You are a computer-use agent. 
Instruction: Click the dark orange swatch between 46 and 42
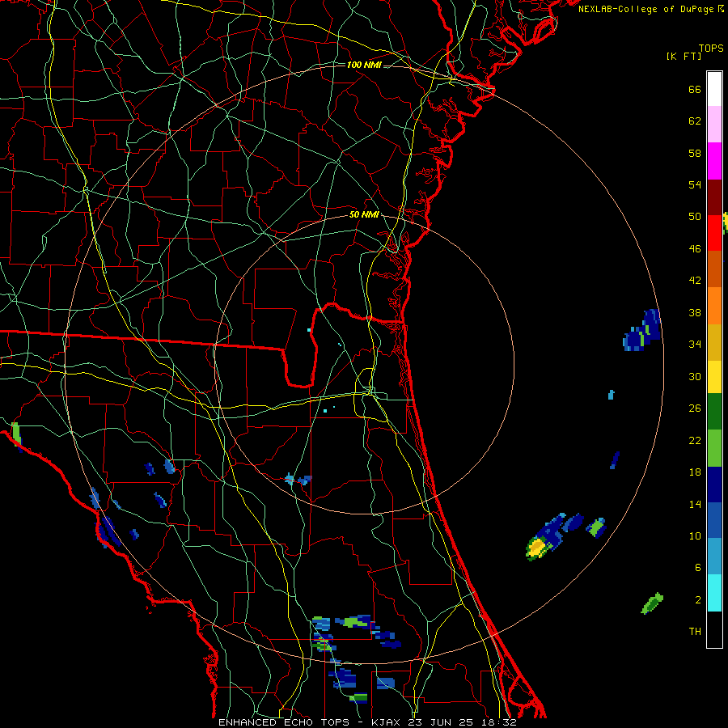[714, 269]
